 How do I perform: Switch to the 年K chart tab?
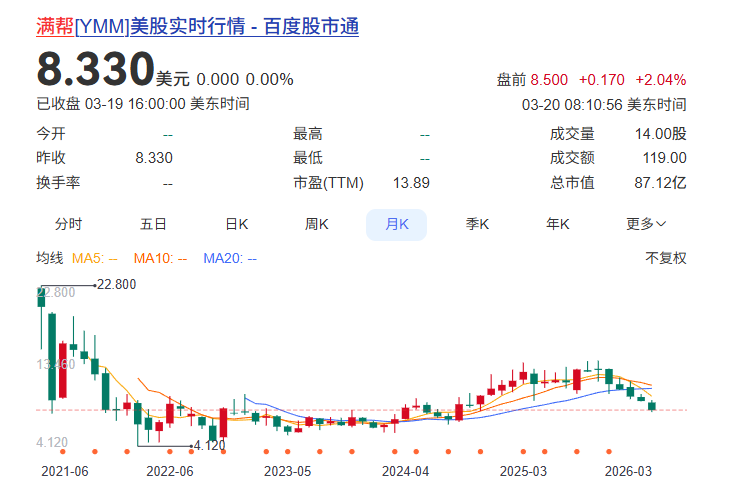pyautogui.click(x=558, y=224)
